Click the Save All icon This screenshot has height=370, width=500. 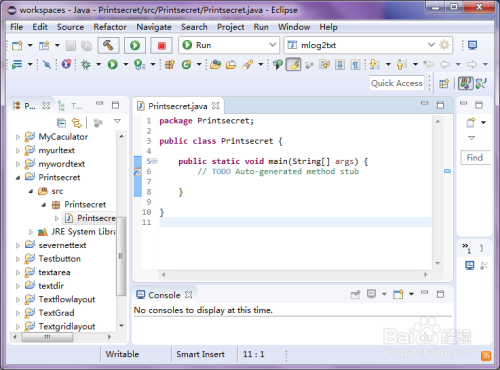(x=86, y=45)
